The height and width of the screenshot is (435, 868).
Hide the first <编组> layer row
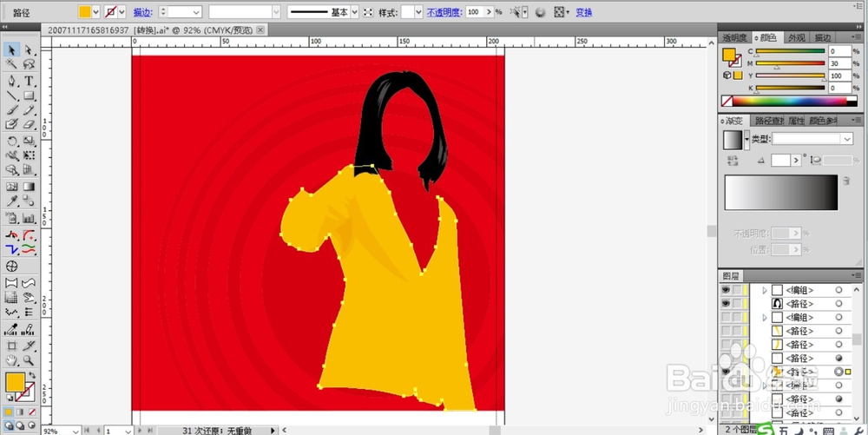point(725,290)
